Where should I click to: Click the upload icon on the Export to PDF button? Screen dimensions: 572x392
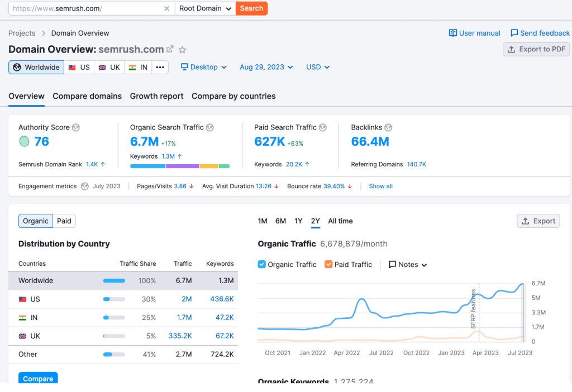tap(512, 49)
